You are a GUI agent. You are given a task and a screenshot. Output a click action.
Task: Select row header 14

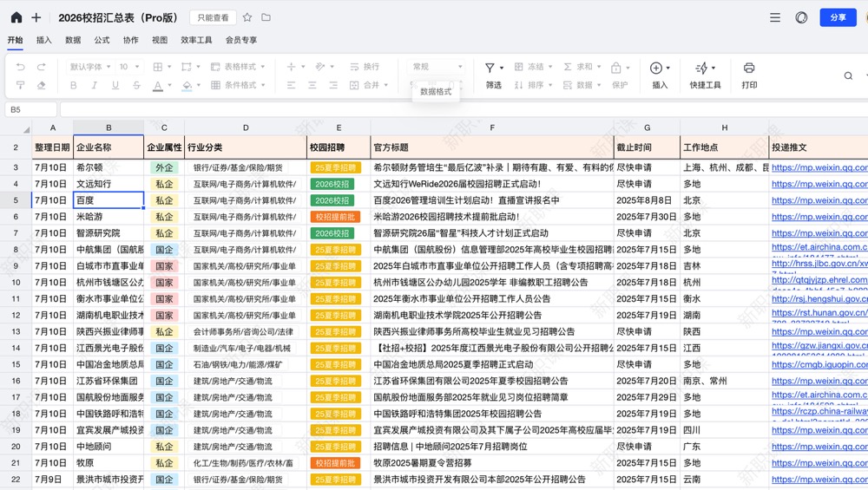16,349
